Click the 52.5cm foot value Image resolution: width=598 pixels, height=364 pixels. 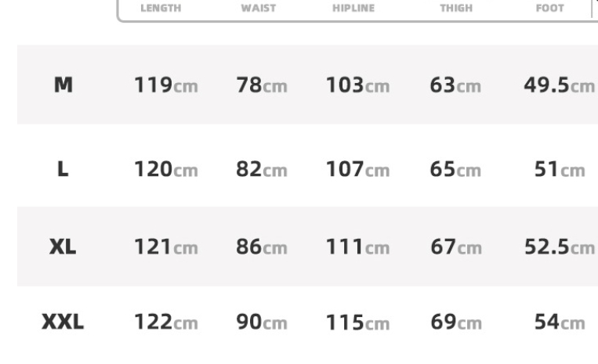560,247
